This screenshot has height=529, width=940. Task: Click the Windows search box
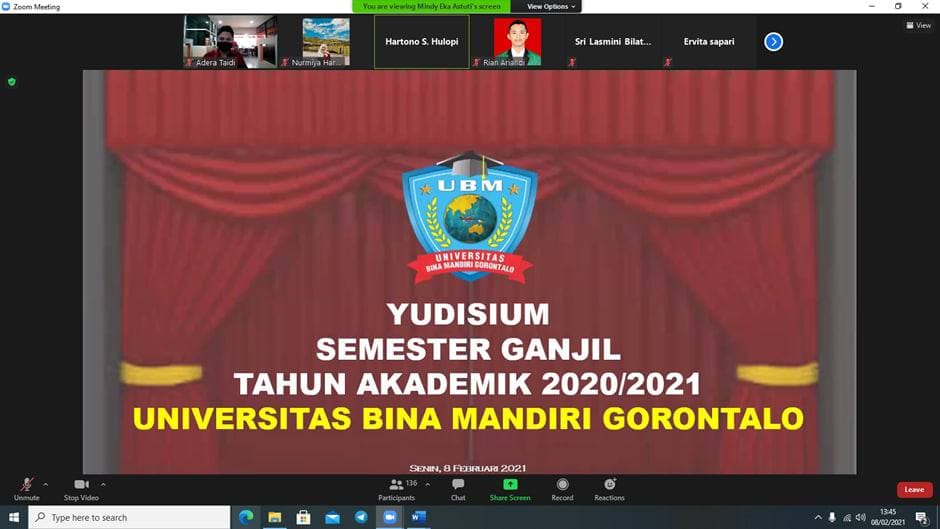point(128,517)
